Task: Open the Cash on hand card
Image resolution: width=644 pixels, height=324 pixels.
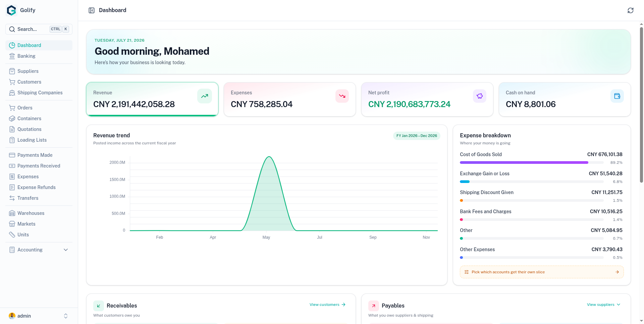Action: (x=565, y=99)
